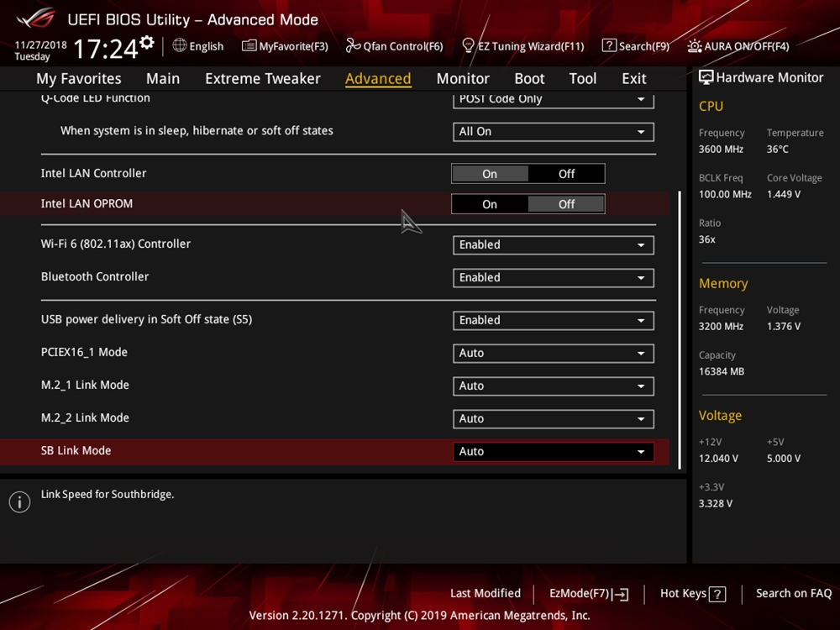This screenshot has height=630, width=840.
Task: Click the +3.3V value 3.328 V
Action: (x=716, y=503)
